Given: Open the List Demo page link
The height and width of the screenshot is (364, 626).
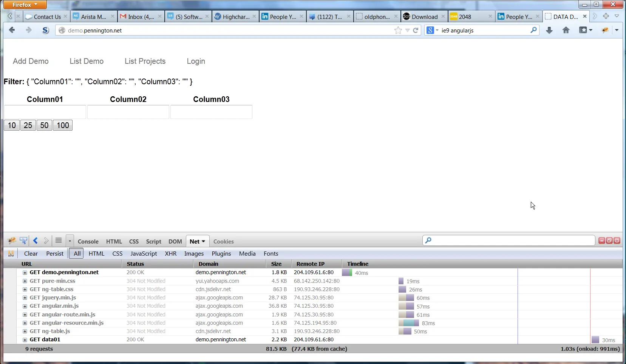Looking at the screenshot, I should click(x=87, y=61).
